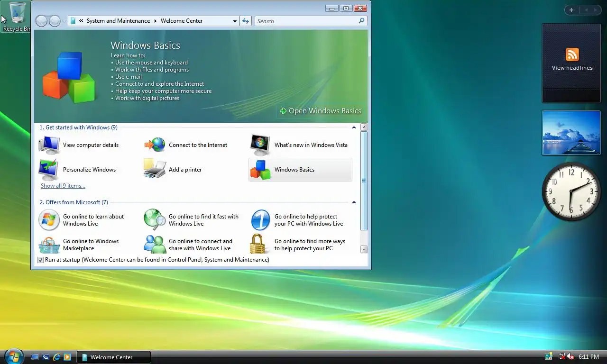Click the search magnifier icon
The height and width of the screenshot is (364, 607).
pos(362,21)
